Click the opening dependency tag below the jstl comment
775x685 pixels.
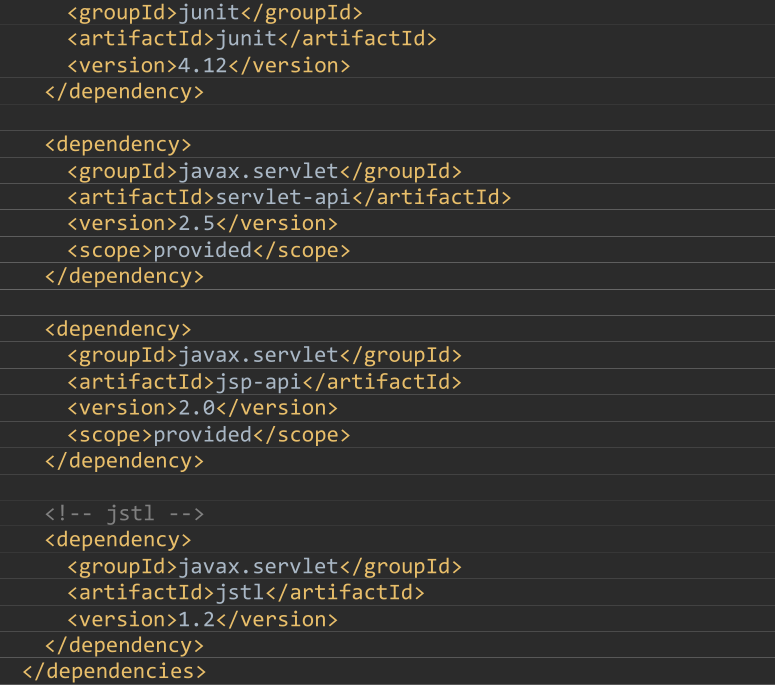(118, 540)
